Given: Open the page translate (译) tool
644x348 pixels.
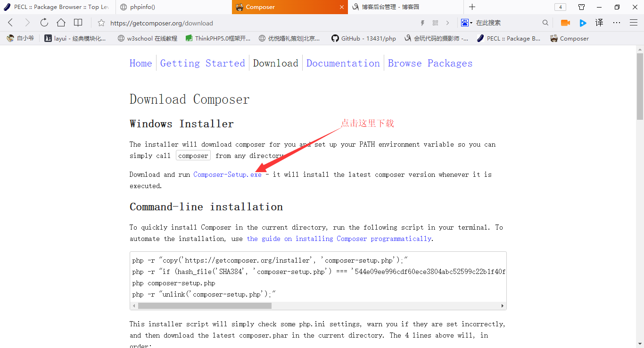Looking at the screenshot, I should coord(599,23).
